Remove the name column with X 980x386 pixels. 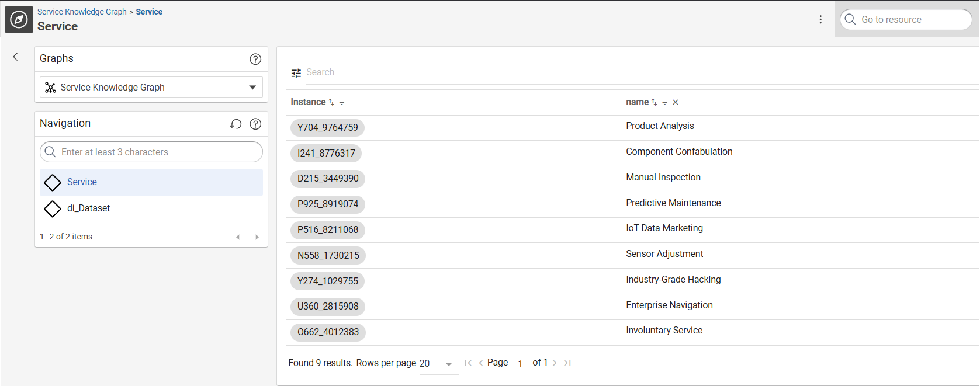coord(676,102)
